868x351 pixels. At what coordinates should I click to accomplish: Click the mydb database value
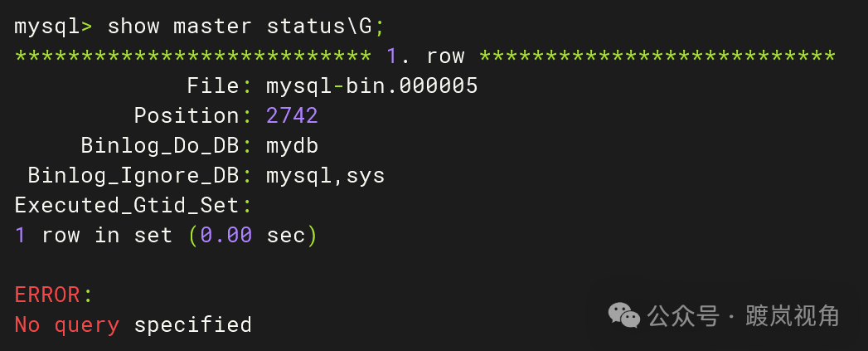(x=293, y=146)
